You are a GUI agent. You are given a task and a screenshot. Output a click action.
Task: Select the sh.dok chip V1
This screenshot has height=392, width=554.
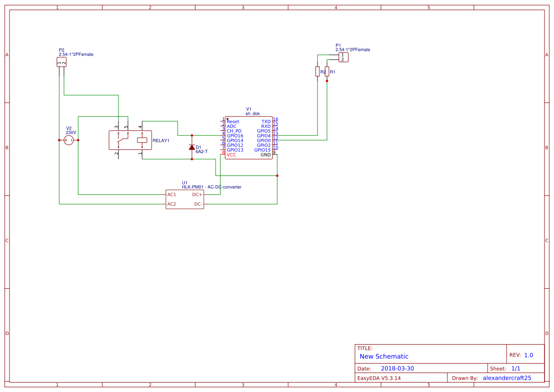tap(249, 137)
